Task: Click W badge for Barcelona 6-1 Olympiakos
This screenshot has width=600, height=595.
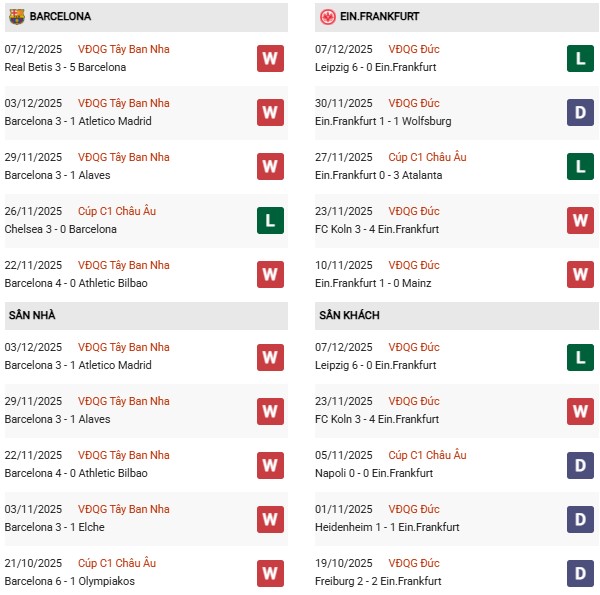Action: [270, 573]
